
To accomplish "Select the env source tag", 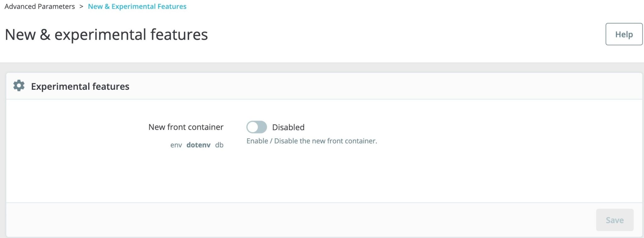I will pos(176,145).
